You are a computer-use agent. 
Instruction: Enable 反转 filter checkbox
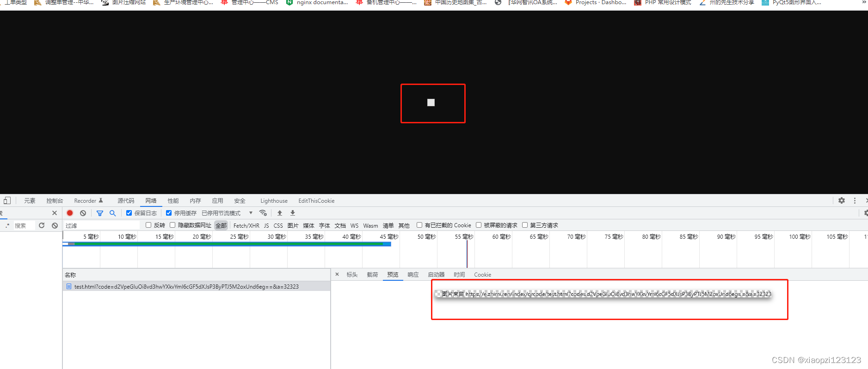coord(148,225)
